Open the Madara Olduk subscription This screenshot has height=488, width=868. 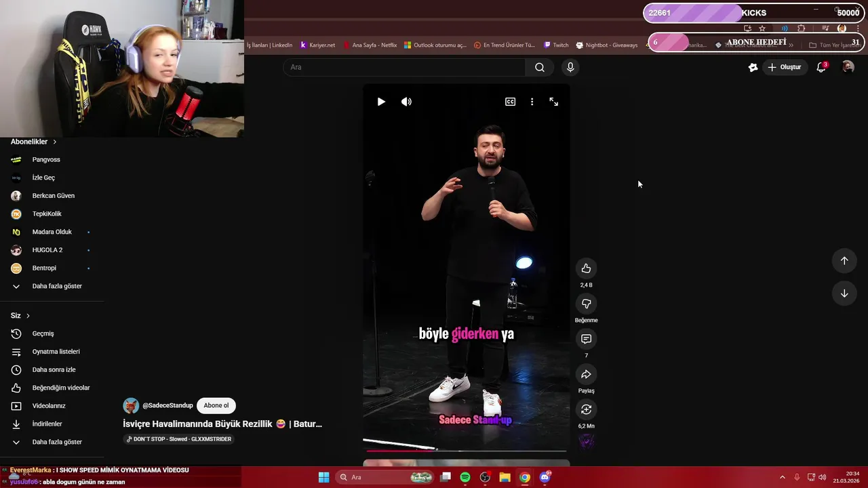52,232
